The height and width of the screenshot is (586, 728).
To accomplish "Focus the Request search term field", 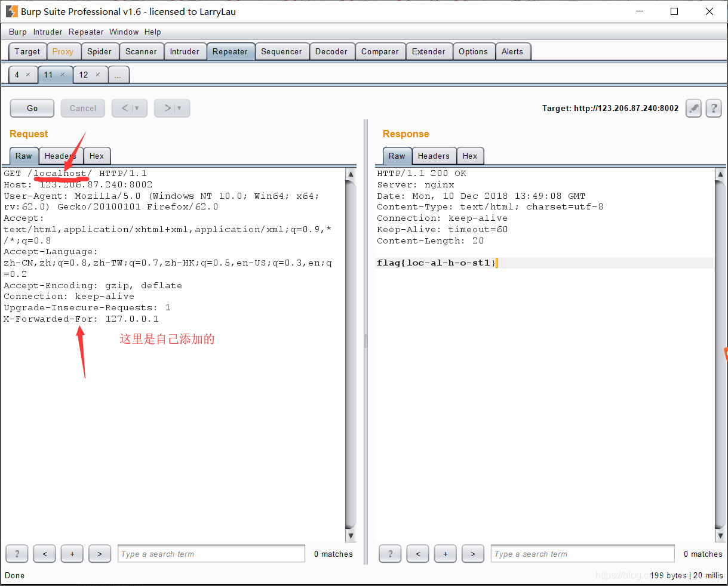I will point(211,554).
